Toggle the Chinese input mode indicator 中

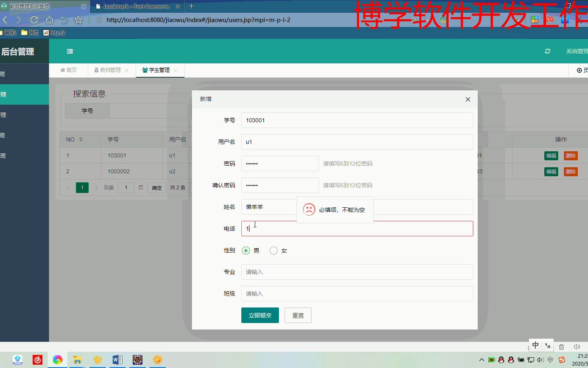pos(535,346)
